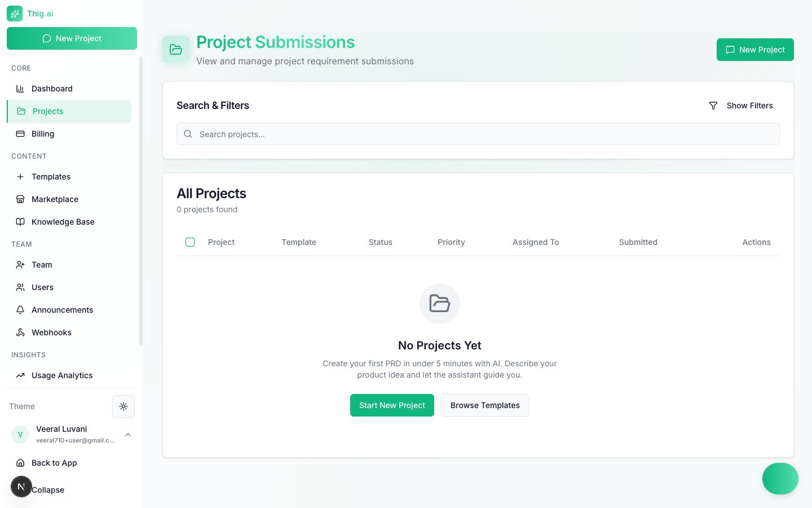Collapse the Veeral Luvani account menu
Viewport: 812px width, 508px height.
click(128, 435)
